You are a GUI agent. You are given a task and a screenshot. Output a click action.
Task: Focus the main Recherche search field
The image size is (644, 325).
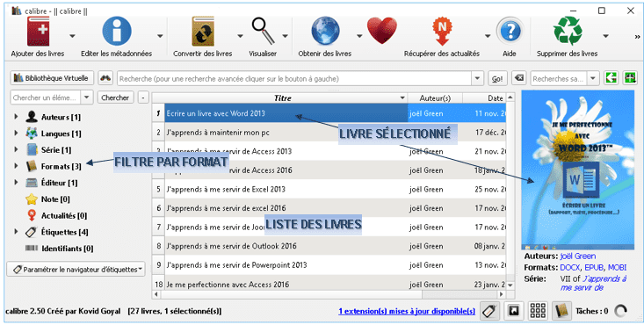(x=294, y=78)
